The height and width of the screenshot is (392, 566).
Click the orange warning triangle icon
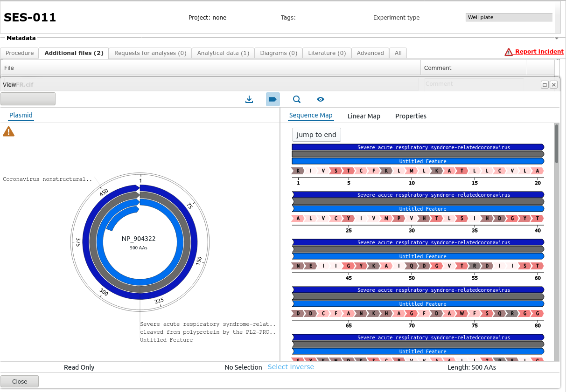click(x=8, y=132)
